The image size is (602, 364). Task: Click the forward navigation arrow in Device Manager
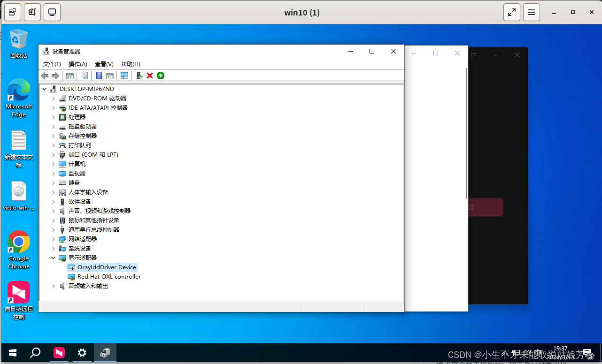click(55, 76)
